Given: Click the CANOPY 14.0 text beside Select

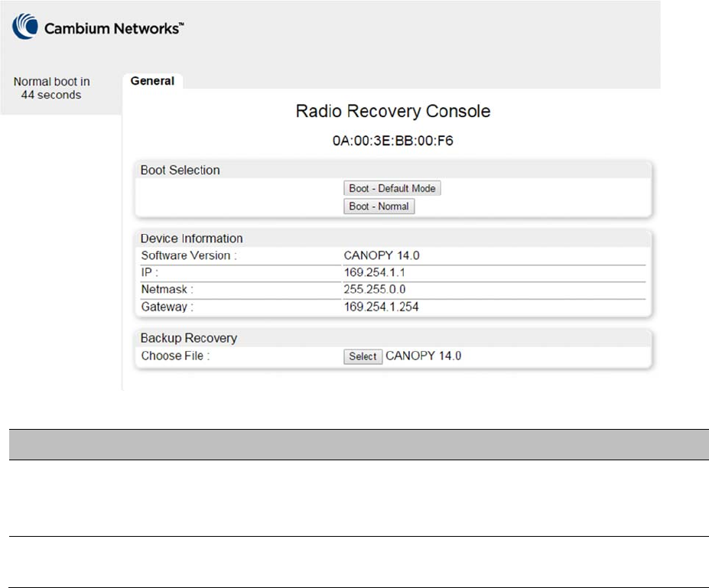Looking at the screenshot, I should pos(423,356).
